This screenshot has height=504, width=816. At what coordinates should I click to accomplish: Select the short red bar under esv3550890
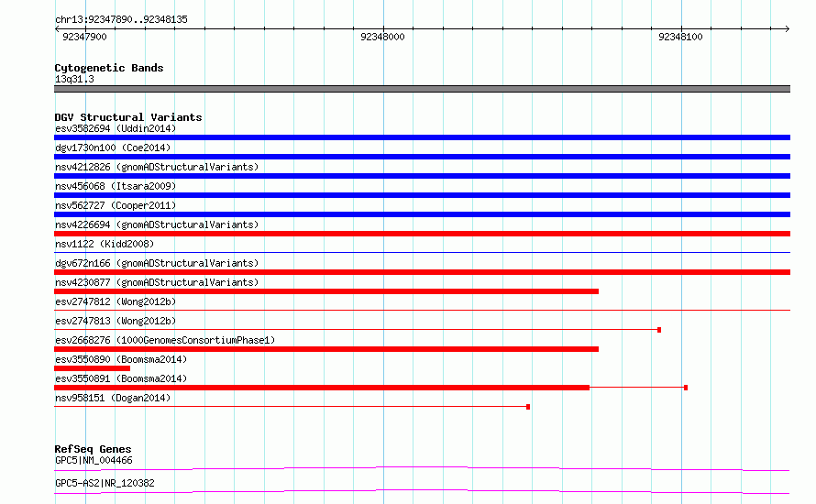92,368
